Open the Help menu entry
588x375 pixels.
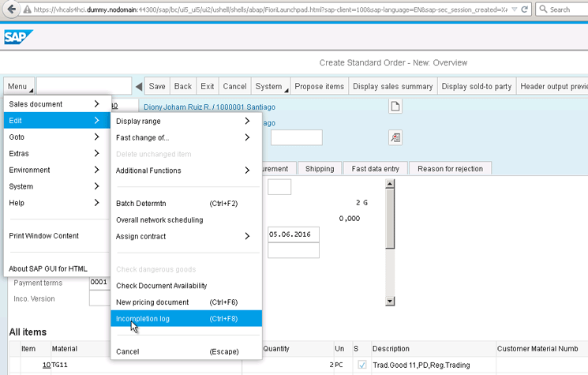click(x=57, y=203)
